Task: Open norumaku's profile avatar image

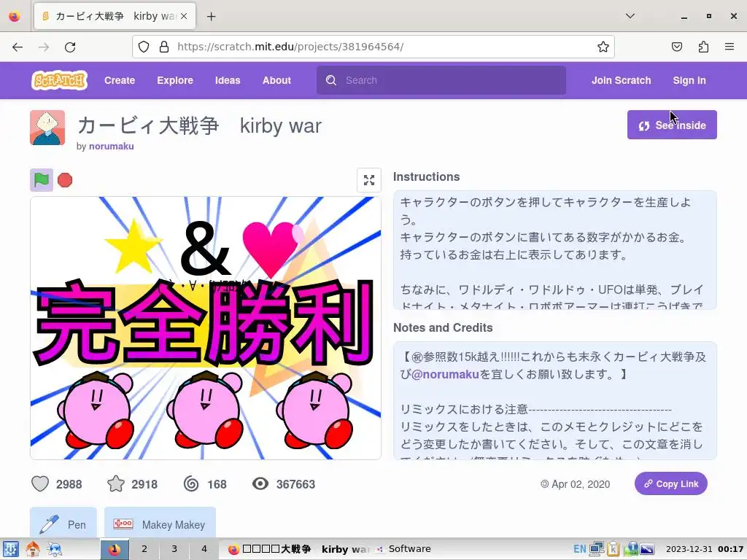Action: pyautogui.click(x=47, y=128)
